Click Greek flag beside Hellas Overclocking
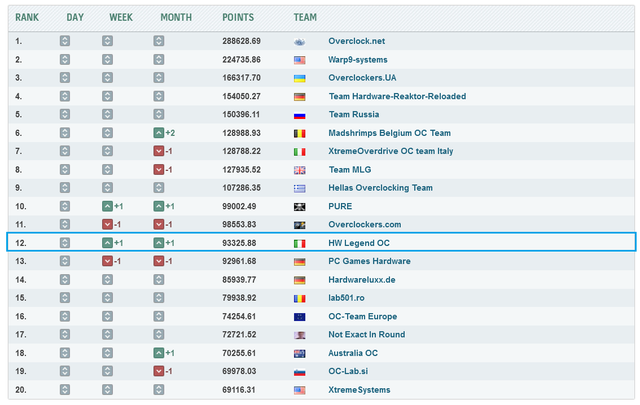Viewport: 640px width, 405px height. pyautogui.click(x=300, y=189)
